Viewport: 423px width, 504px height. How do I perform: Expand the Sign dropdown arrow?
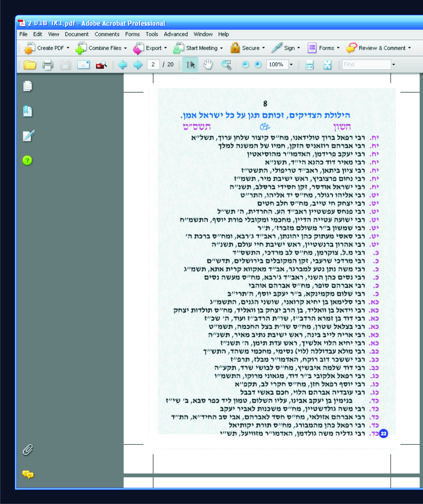click(299, 48)
